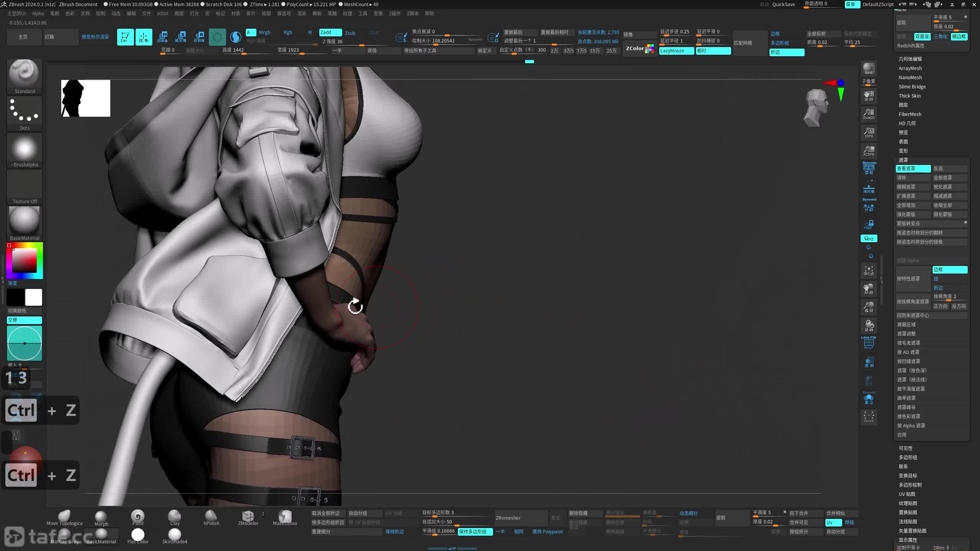980x551 pixels.
Task: Select the SkinShade4 material
Action: pos(175,536)
